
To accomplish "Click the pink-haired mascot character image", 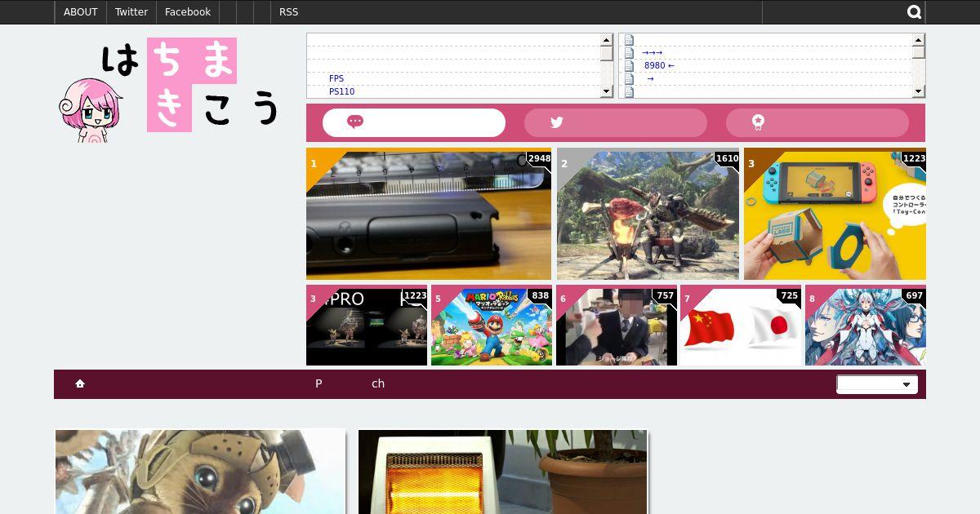I will click(x=90, y=110).
